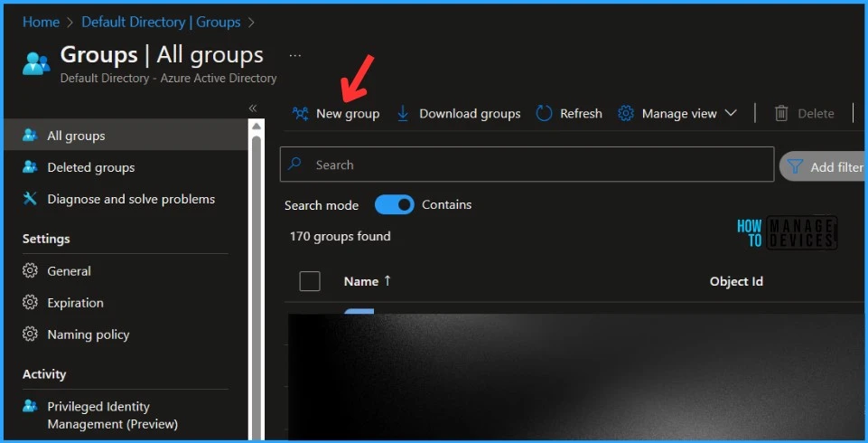Open Default Directory | Groups breadcrumb

[x=161, y=22]
